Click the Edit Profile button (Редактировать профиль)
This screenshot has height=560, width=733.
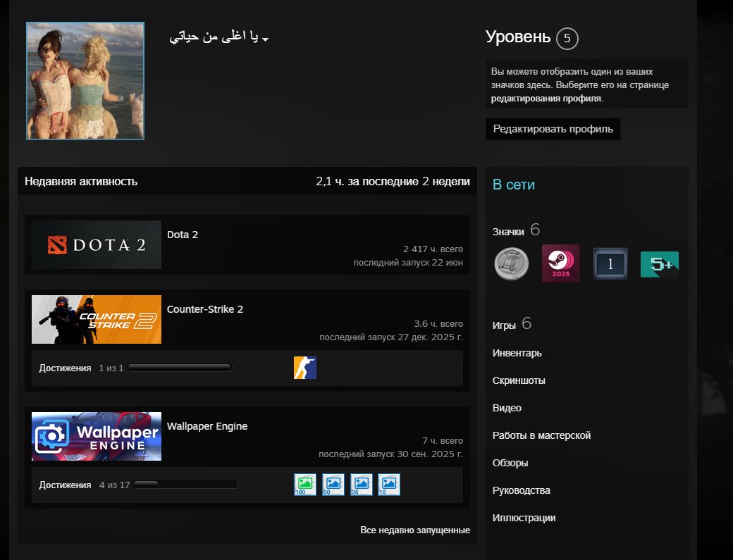(553, 129)
